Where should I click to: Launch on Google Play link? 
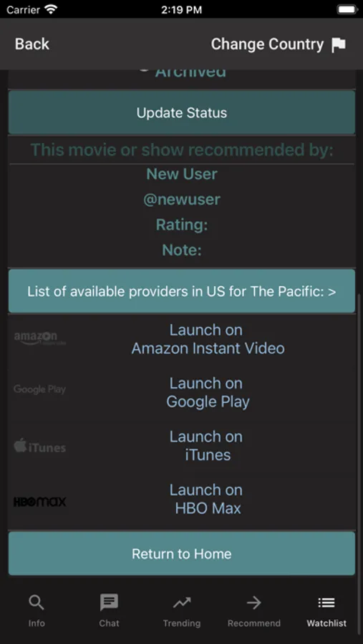point(208,393)
